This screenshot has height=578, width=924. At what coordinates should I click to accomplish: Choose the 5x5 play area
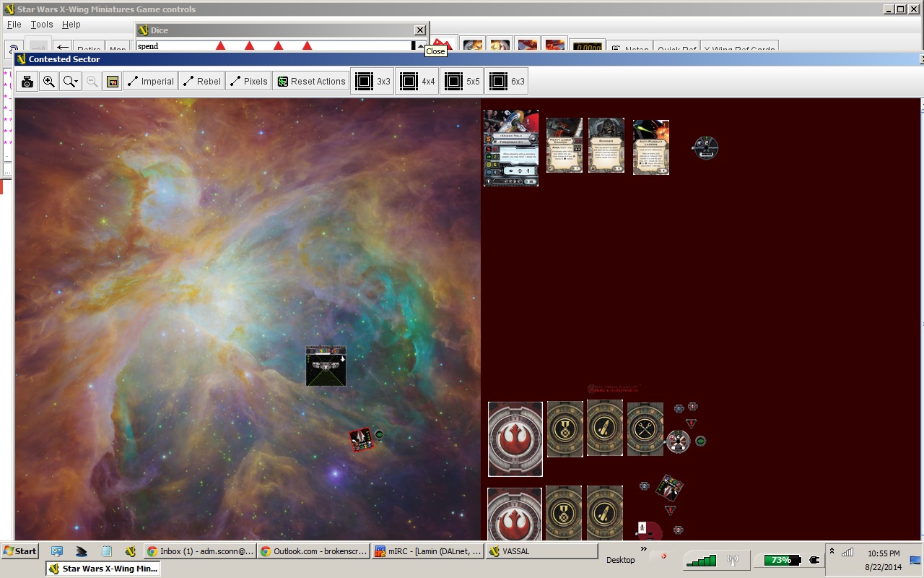point(463,82)
